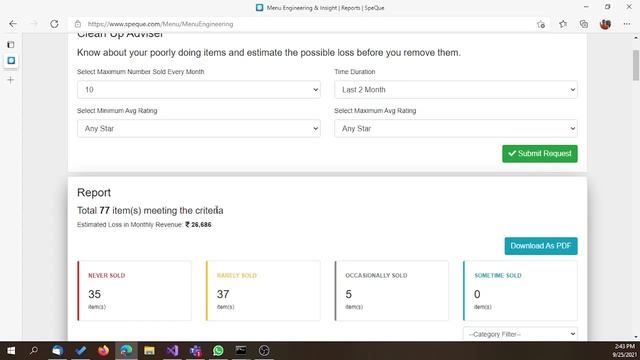The height and width of the screenshot is (360, 640).
Task: Click the text 'Total 77 item(s) meeting the criteria'
Action: [x=150, y=211]
